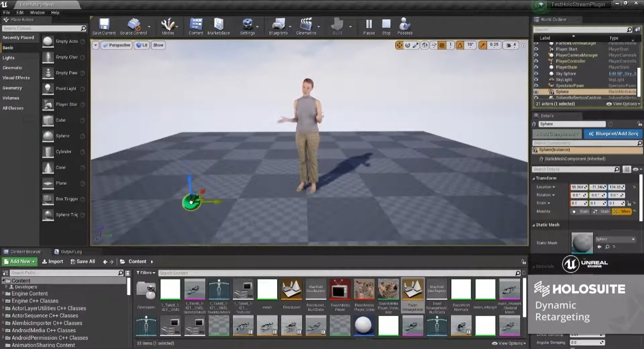Screen dimensions: 644x349
Task: Click the Possess player icon
Action: [405, 24]
